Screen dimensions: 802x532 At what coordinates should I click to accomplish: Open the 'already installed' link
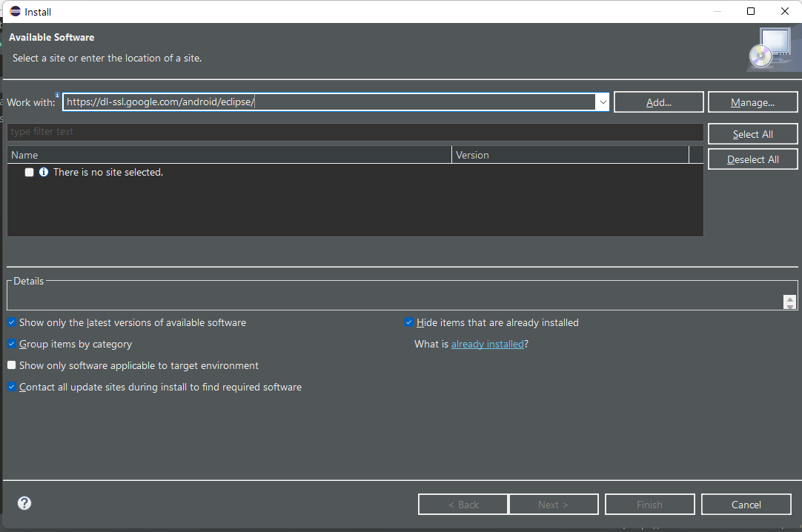pyautogui.click(x=488, y=344)
